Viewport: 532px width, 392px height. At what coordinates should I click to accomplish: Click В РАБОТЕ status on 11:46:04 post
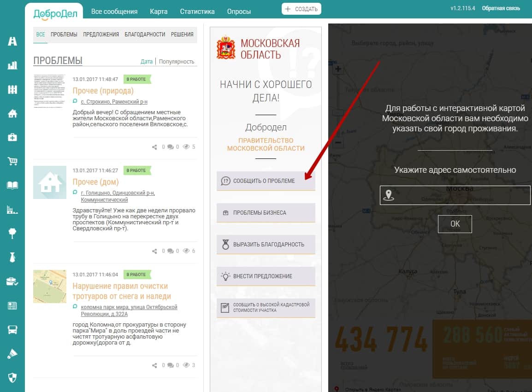tap(137, 275)
